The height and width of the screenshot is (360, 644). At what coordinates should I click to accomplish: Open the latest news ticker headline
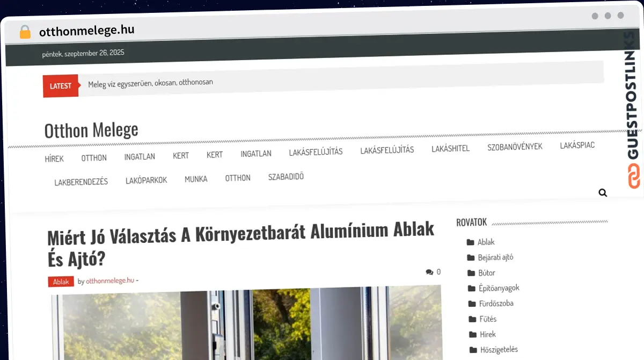[150, 83]
